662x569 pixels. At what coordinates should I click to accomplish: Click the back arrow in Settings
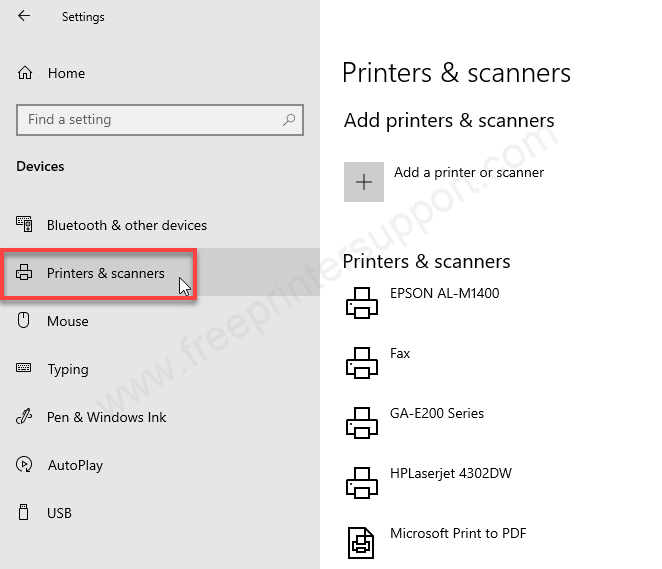[x=24, y=16]
